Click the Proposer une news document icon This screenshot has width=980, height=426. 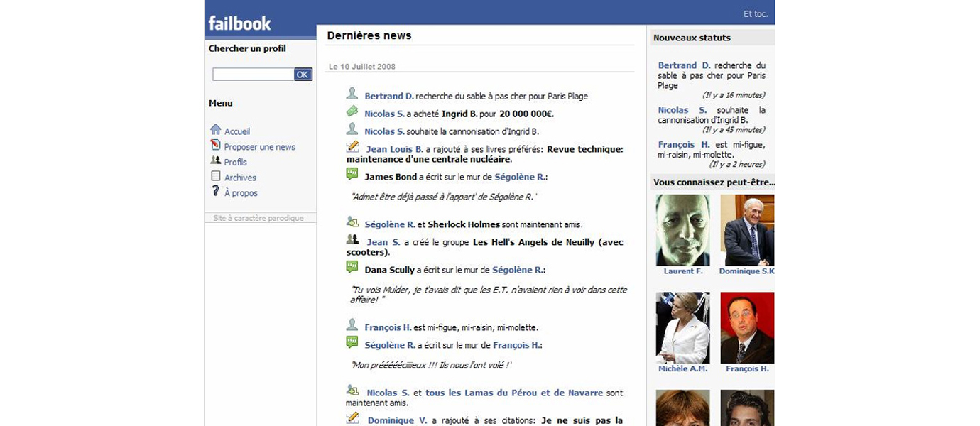tap(216, 145)
